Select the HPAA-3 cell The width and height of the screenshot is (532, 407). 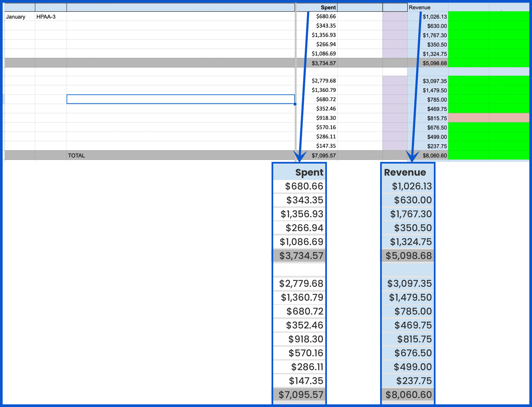[x=46, y=17]
